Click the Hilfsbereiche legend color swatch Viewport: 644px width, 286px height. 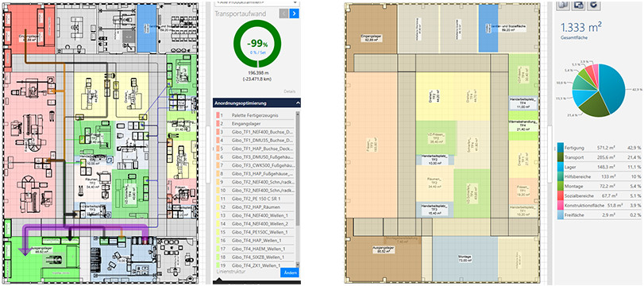pos(560,176)
